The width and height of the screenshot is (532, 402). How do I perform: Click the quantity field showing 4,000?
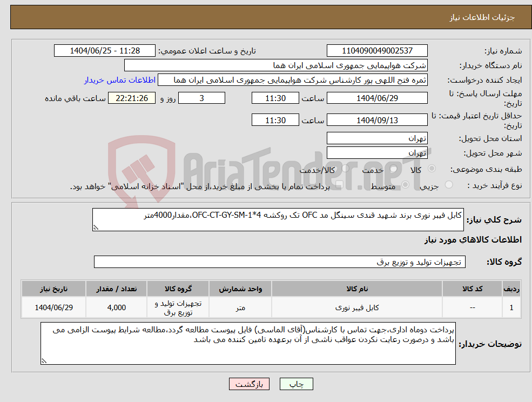[x=116, y=307]
